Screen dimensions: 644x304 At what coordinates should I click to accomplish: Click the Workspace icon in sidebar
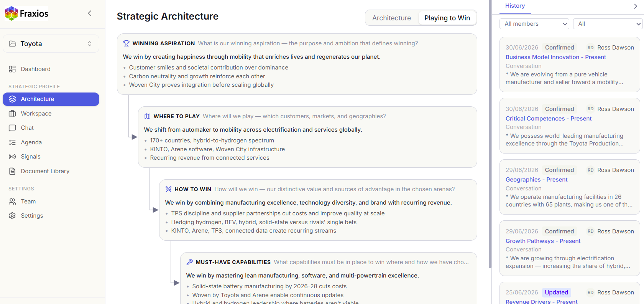(12, 114)
